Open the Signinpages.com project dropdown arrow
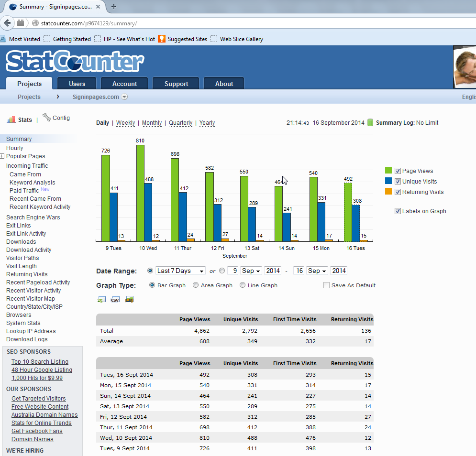 [124, 97]
